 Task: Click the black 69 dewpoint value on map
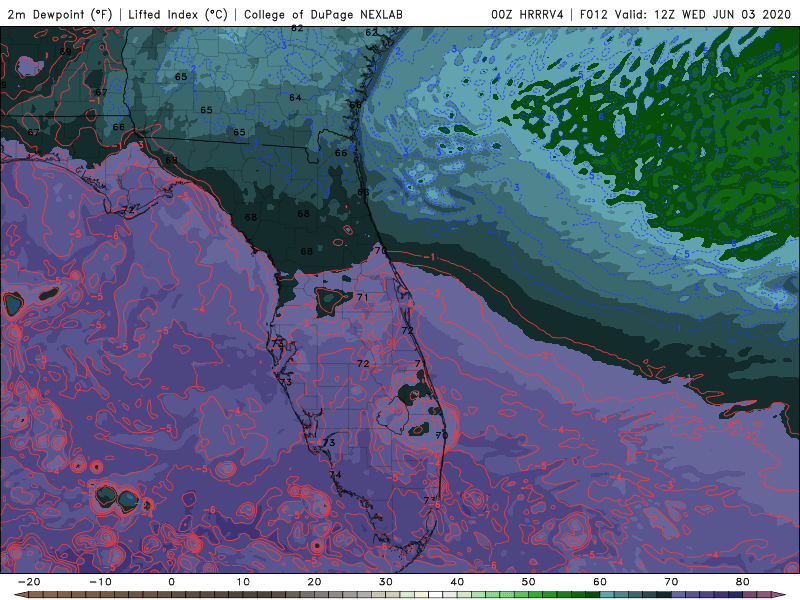(65, 52)
